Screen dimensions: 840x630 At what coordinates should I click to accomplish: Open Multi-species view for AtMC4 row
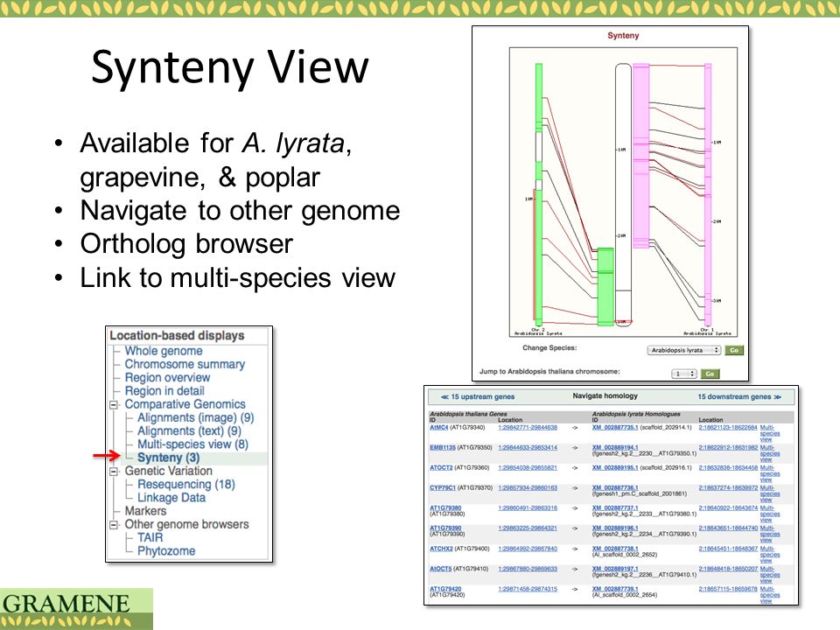770,433
